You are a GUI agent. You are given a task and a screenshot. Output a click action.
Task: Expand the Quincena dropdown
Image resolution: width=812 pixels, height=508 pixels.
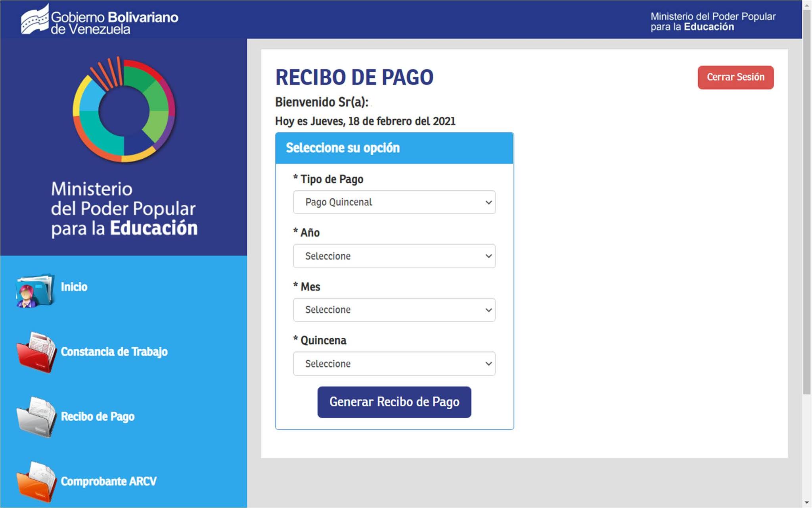394,364
